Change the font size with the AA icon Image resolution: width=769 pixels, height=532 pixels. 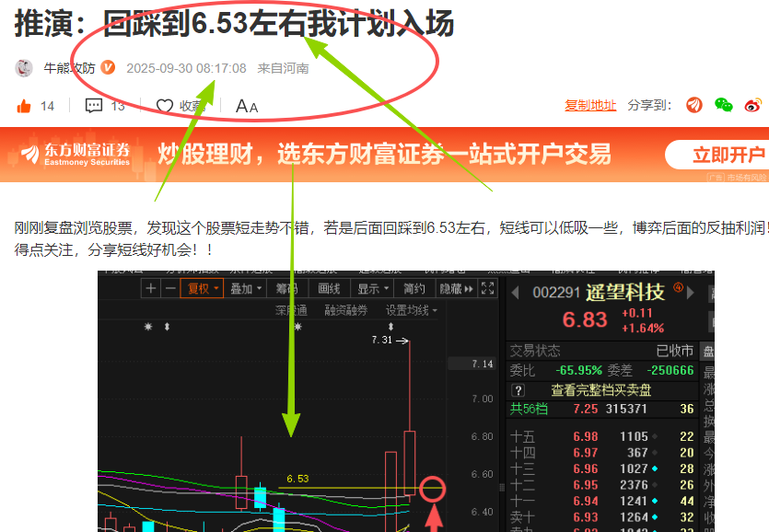[247, 106]
